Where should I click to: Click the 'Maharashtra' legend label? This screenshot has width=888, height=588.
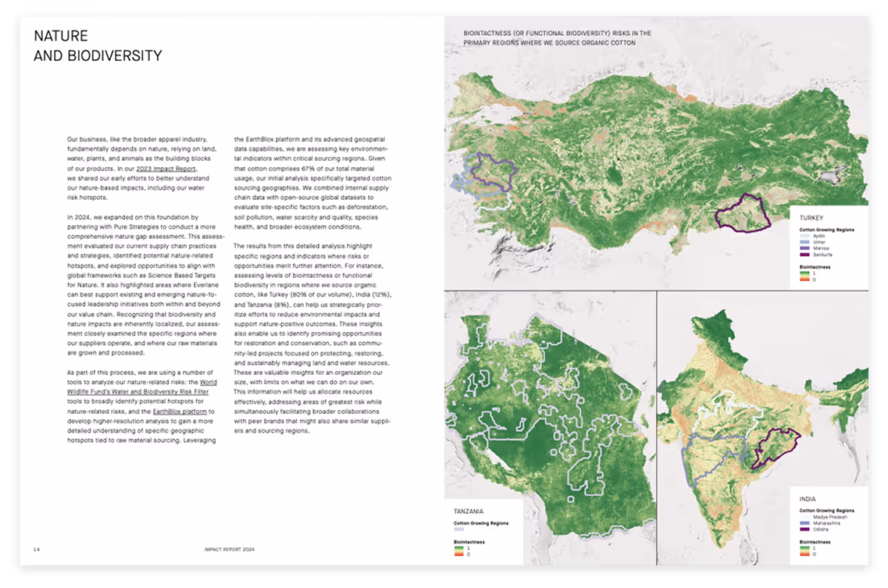tap(827, 523)
